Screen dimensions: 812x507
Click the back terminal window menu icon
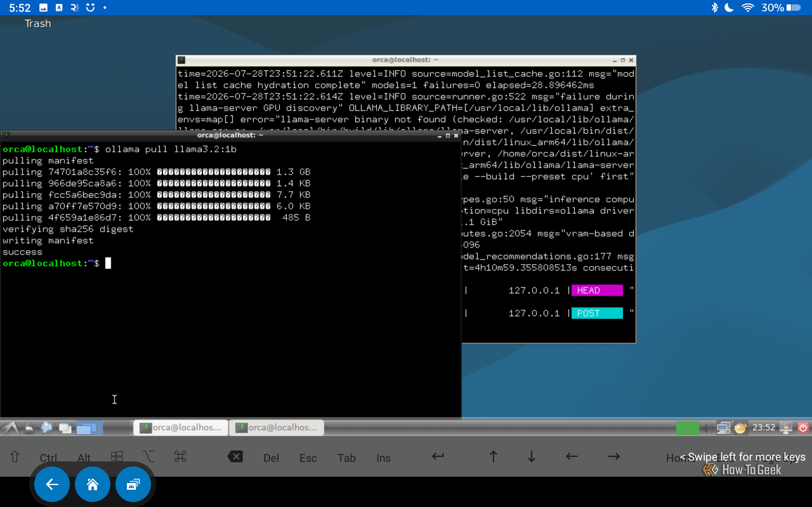(182, 60)
